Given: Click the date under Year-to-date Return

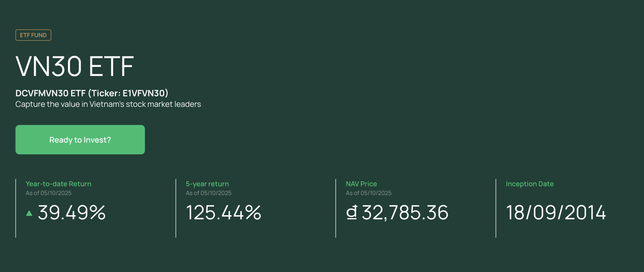Looking at the screenshot, I should point(49,193).
